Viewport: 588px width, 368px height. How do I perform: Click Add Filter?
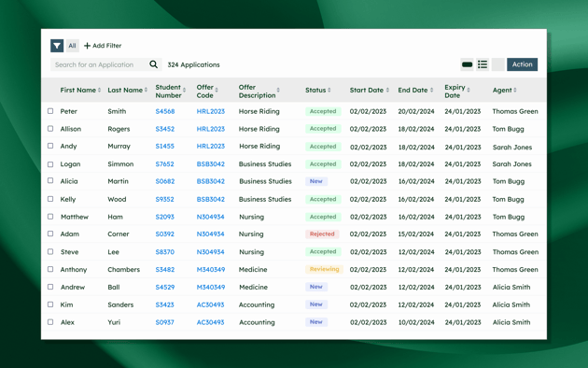103,46
